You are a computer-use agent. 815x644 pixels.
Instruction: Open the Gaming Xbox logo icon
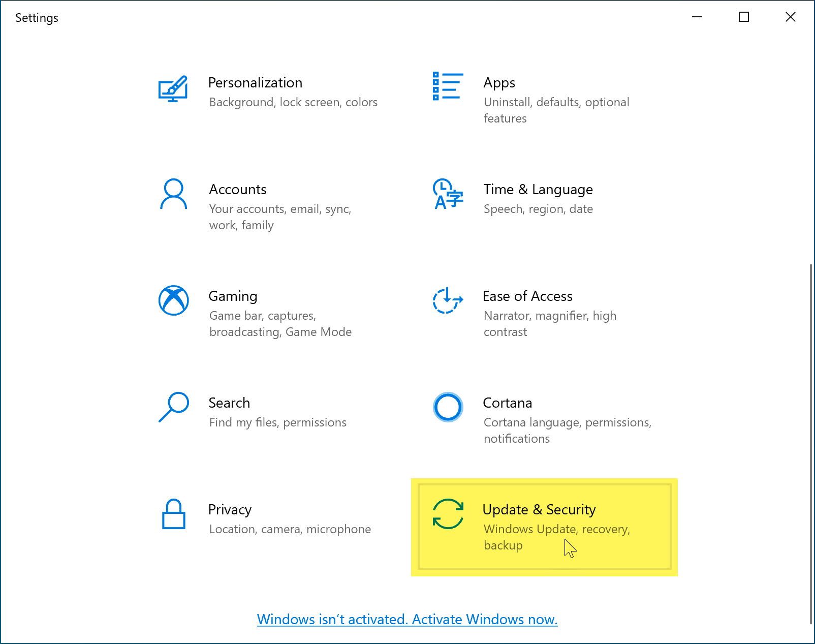coord(173,300)
